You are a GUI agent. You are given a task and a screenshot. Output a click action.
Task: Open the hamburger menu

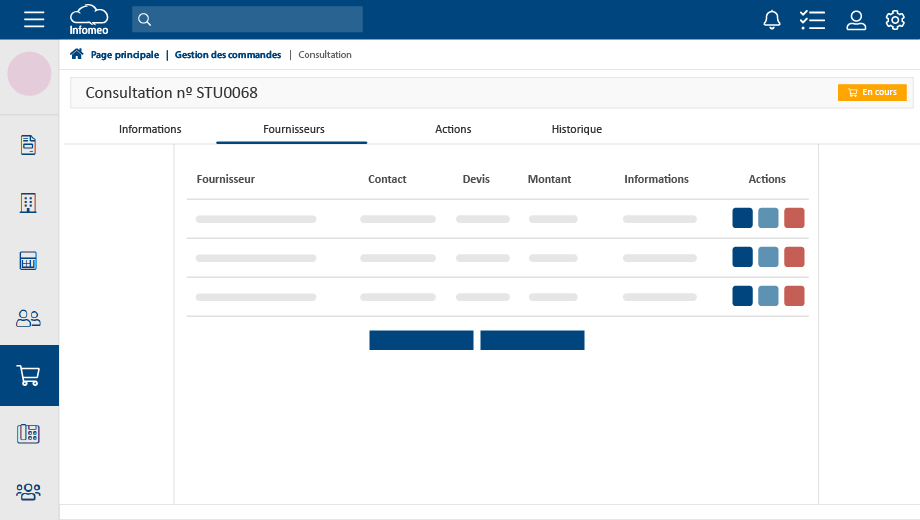pos(34,20)
